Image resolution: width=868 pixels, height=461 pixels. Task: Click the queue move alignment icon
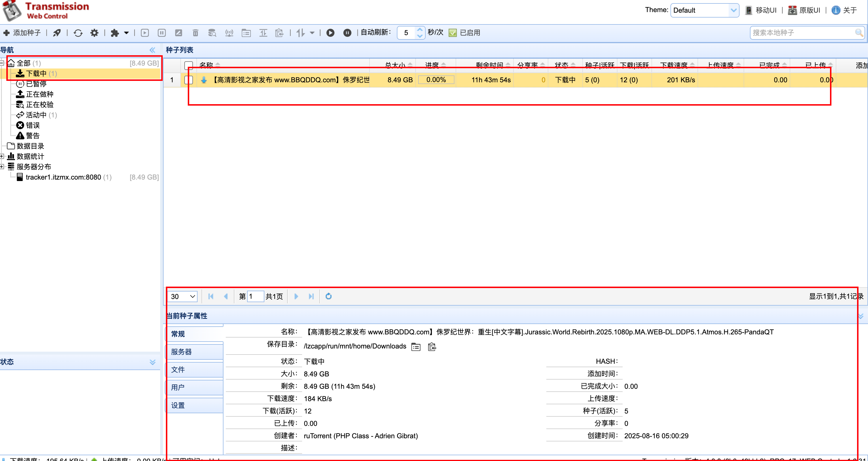tap(263, 33)
